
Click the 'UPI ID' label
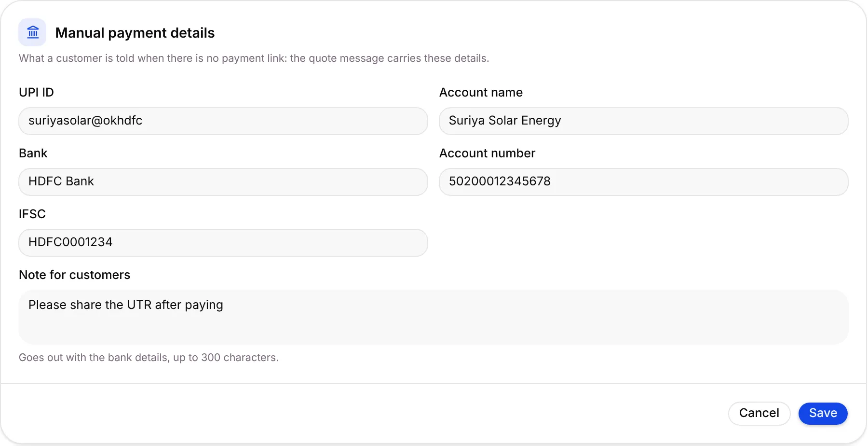[x=36, y=92]
